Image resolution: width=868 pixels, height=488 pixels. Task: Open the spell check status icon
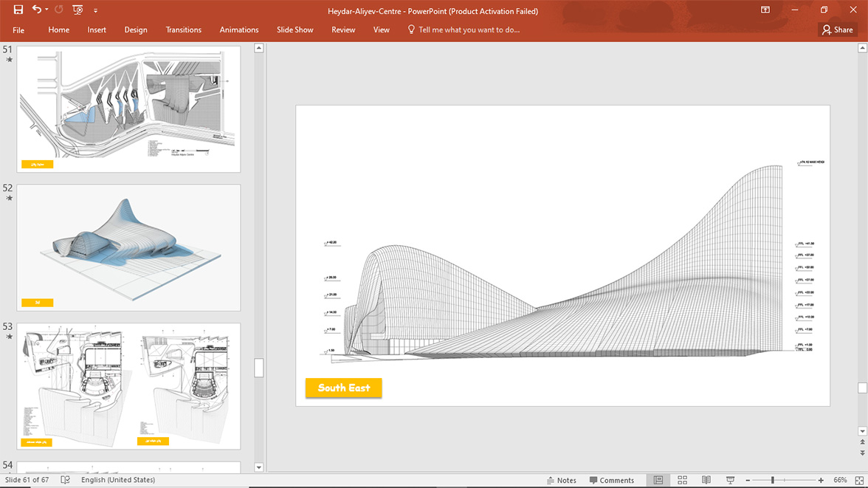pyautogui.click(x=65, y=480)
